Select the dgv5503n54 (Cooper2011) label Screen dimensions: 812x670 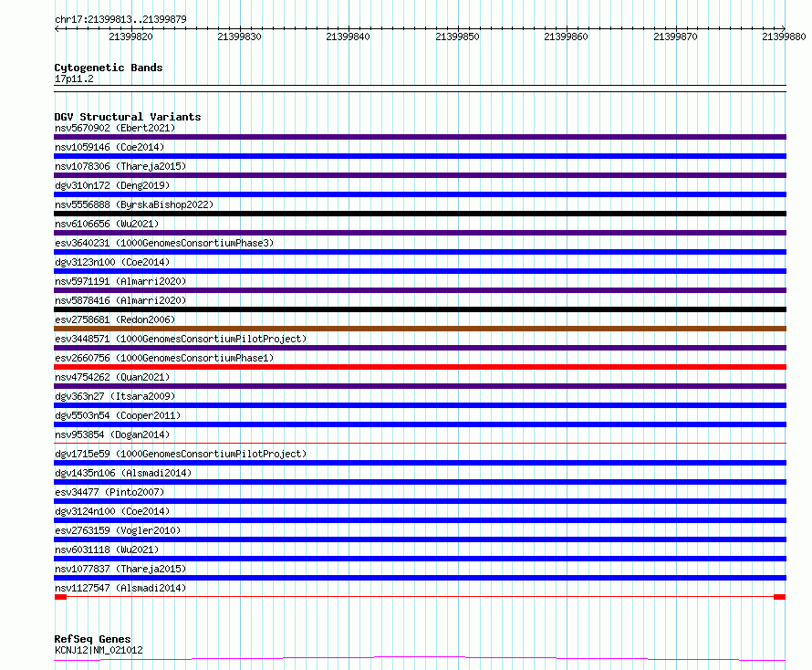click(118, 415)
